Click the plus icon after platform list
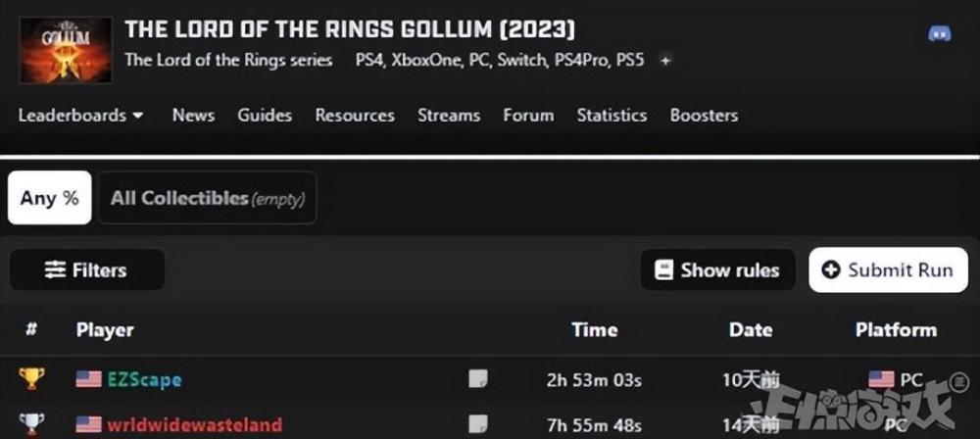The image size is (980, 439). [665, 60]
